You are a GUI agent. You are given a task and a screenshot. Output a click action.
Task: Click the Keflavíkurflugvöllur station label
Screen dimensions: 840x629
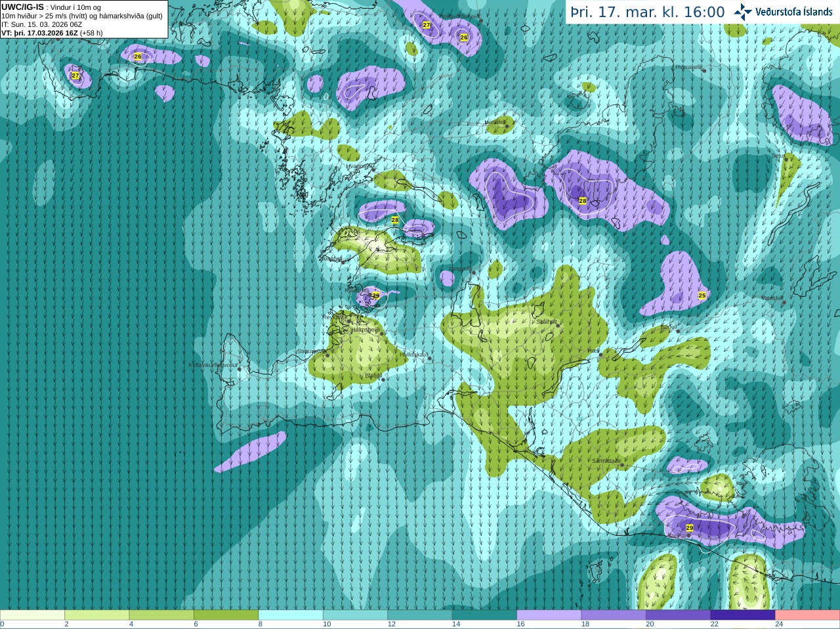click(213, 365)
